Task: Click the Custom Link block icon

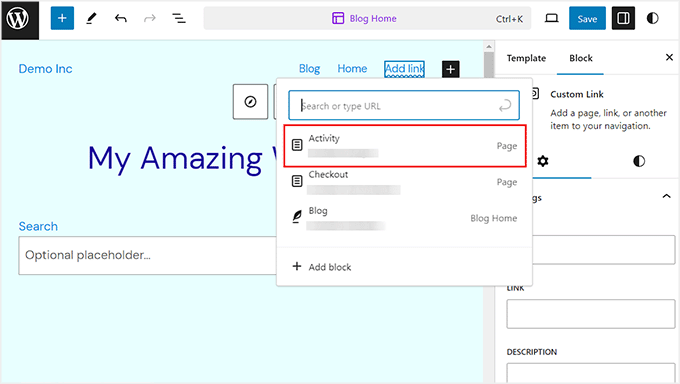Action: click(535, 94)
